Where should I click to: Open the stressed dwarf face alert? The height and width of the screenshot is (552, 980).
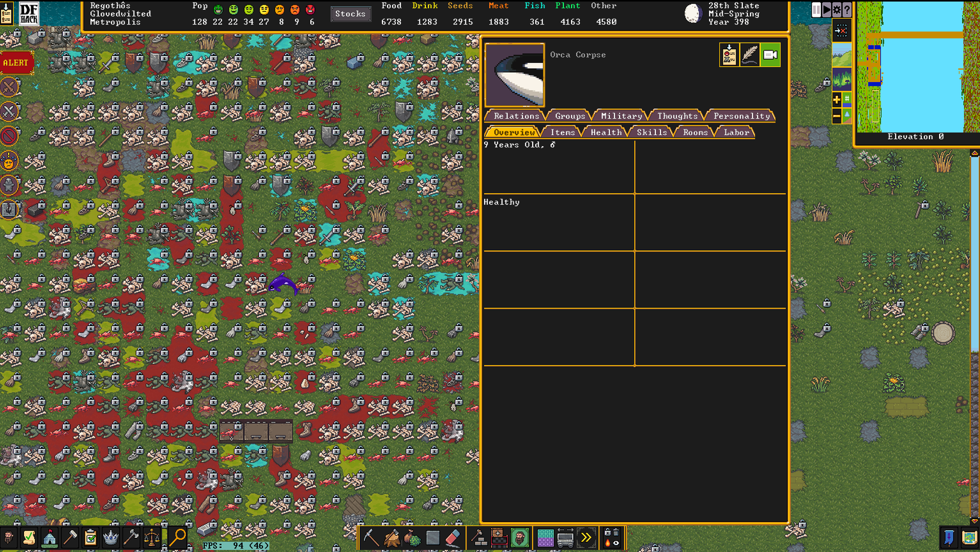click(x=9, y=160)
